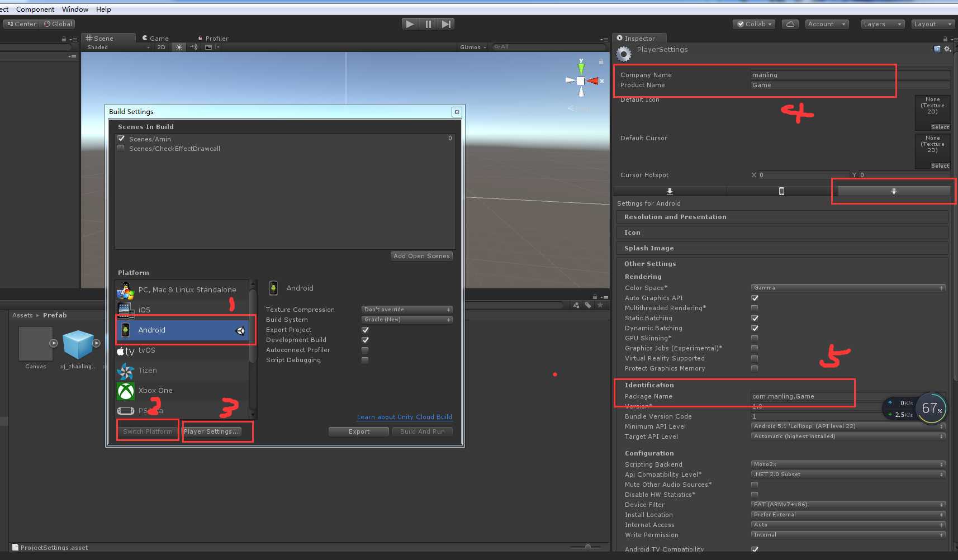Select PC, Mac & Linux Standalone platform
The width and height of the screenshot is (958, 560).
[182, 290]
